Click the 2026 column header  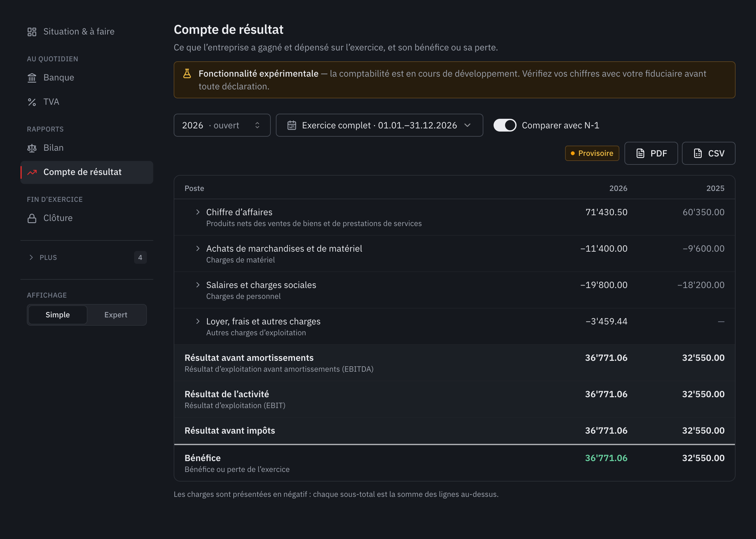pyautogui.click(x=618, y=188)
